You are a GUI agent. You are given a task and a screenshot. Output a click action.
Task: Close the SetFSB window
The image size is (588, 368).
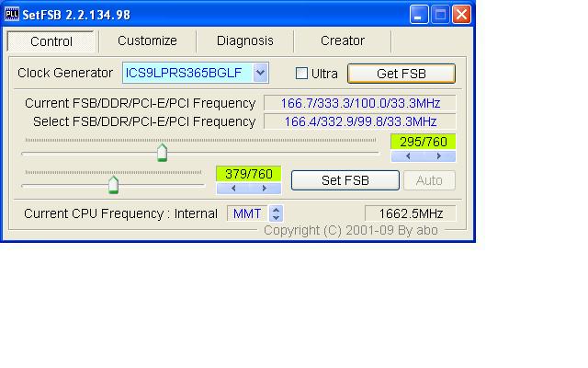(461, 15)
